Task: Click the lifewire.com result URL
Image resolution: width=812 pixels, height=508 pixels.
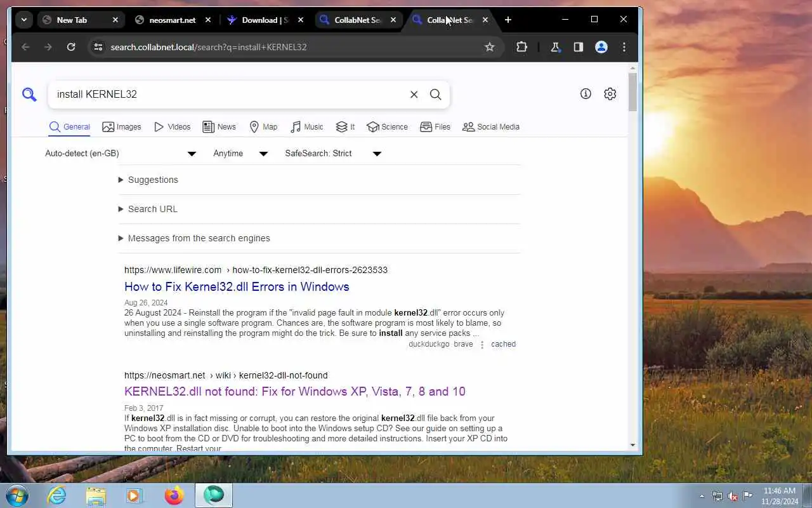Action: [256, 270]
